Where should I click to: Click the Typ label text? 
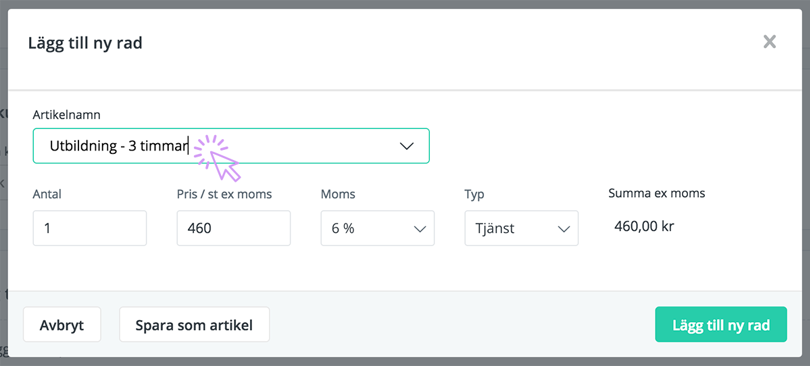[474, 195]
